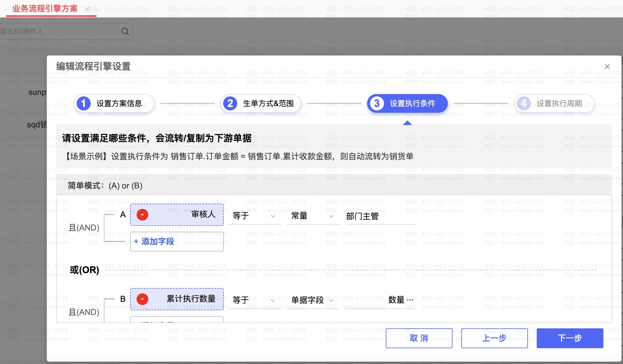Select the 累计执行数量 field box in condition B
Viewport: 623px width, 364px height.
click(177, 299)
